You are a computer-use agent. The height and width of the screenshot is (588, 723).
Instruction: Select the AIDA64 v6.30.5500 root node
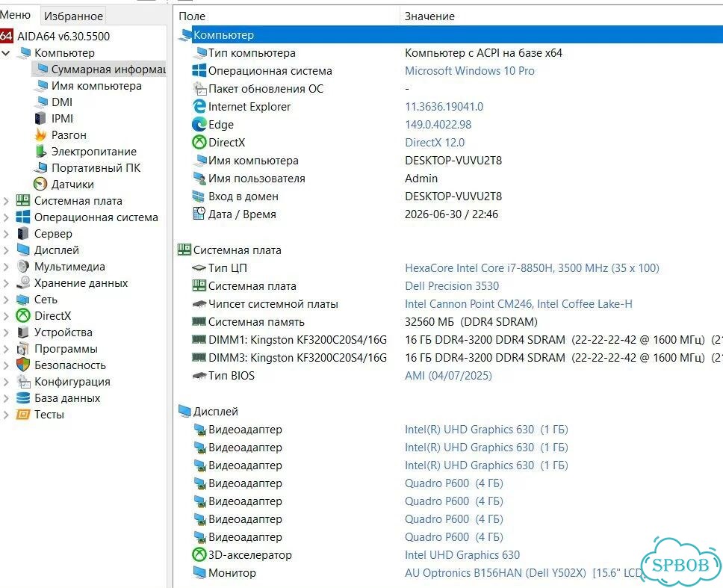63,36
